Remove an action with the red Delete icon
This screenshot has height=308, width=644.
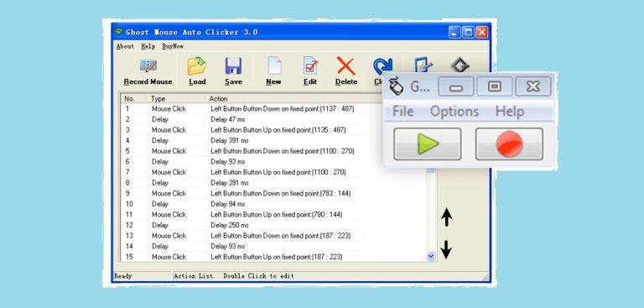click(x=345, y=65)
